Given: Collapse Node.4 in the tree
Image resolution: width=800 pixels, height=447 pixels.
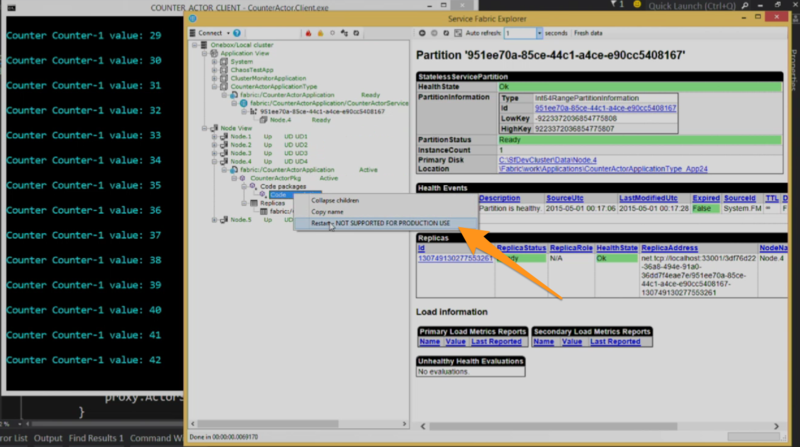Looking at the screenshot, I should [214, 162].
